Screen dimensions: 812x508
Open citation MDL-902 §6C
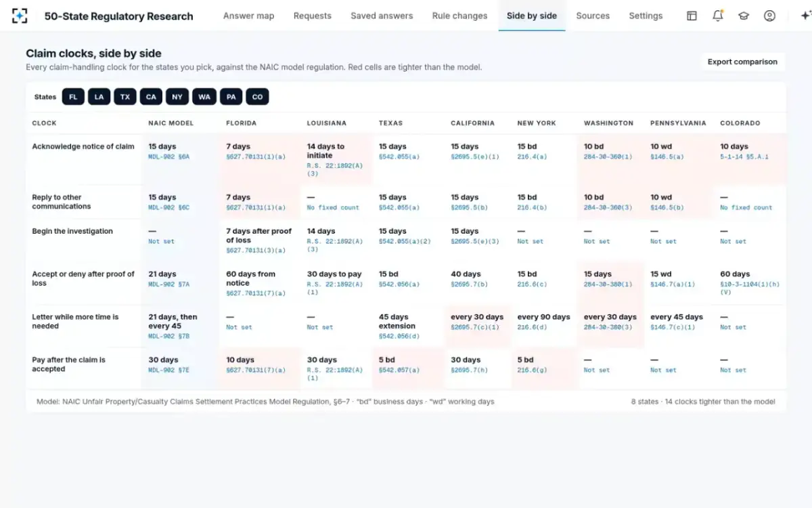pos(169,207)
